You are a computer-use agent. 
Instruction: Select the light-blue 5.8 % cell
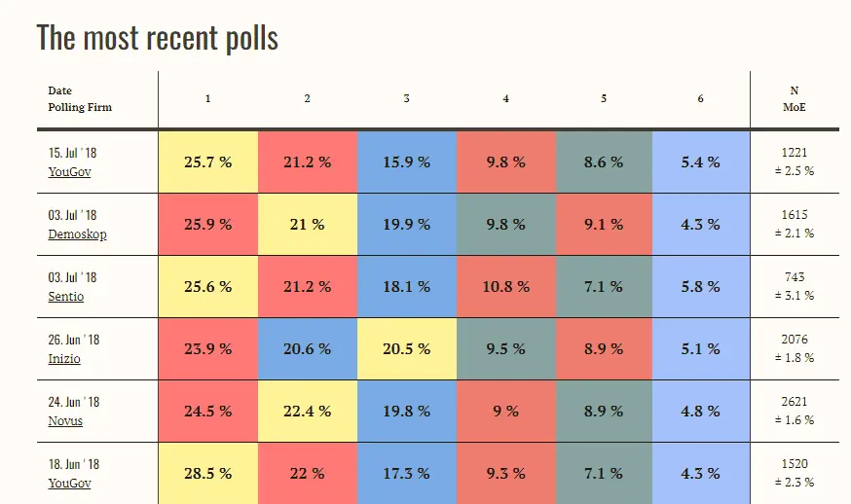pos(700,287)
